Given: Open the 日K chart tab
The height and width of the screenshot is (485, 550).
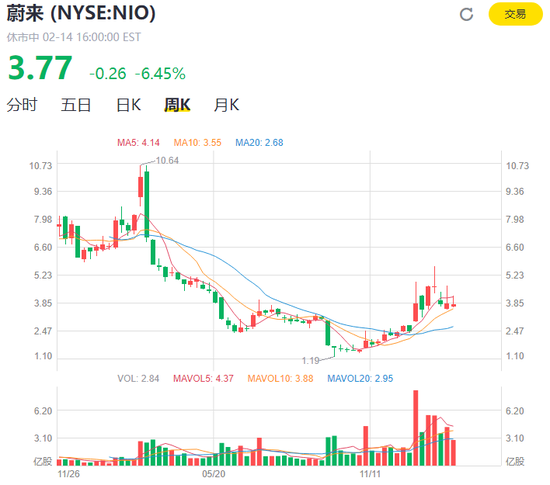Looking at the screenshot, I should click(128, 105).
